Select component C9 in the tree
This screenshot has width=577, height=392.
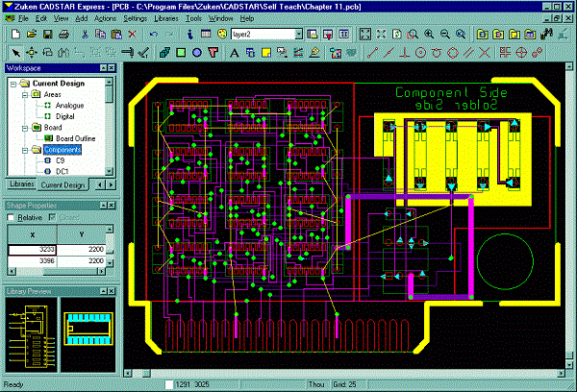coord(60,160)
